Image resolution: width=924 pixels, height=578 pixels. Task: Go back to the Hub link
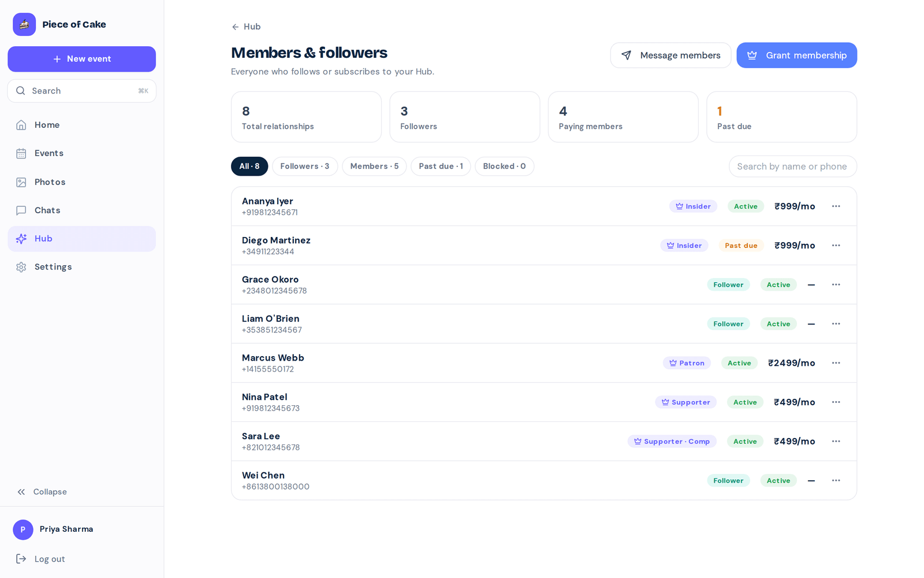[246, 27]
